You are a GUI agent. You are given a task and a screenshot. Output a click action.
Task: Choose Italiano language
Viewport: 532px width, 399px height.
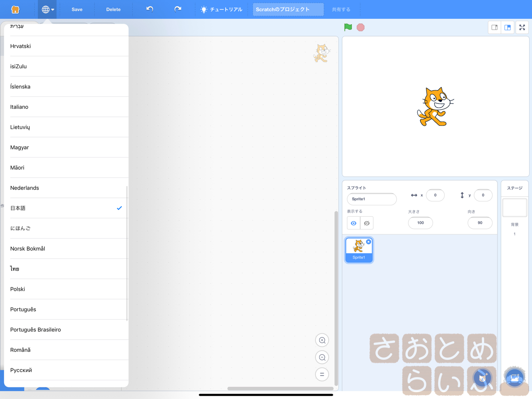click(66, 107)
